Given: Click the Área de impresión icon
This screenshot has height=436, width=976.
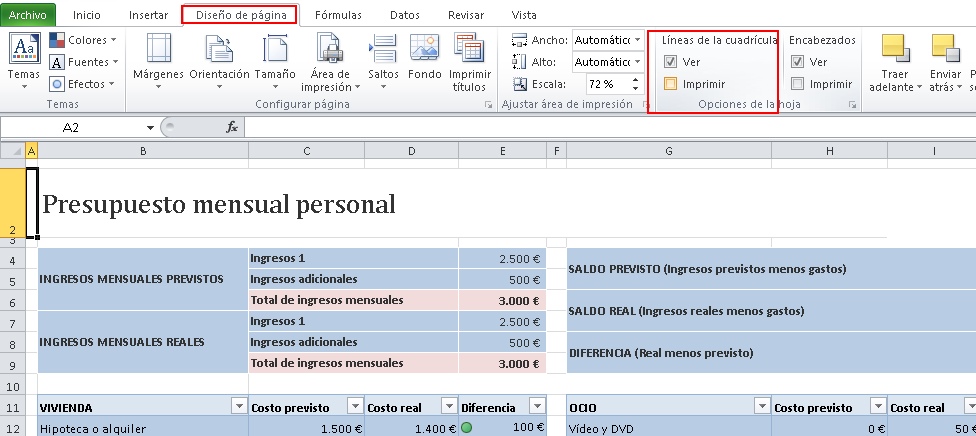Looking at the screenshot, I should 330,48.
